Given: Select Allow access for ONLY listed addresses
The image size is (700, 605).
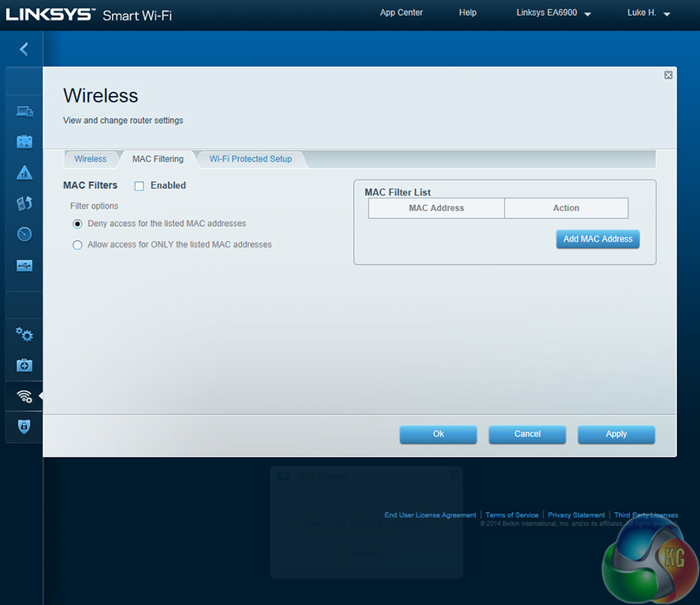Looking at the screenshot, I should click(77, 245).
